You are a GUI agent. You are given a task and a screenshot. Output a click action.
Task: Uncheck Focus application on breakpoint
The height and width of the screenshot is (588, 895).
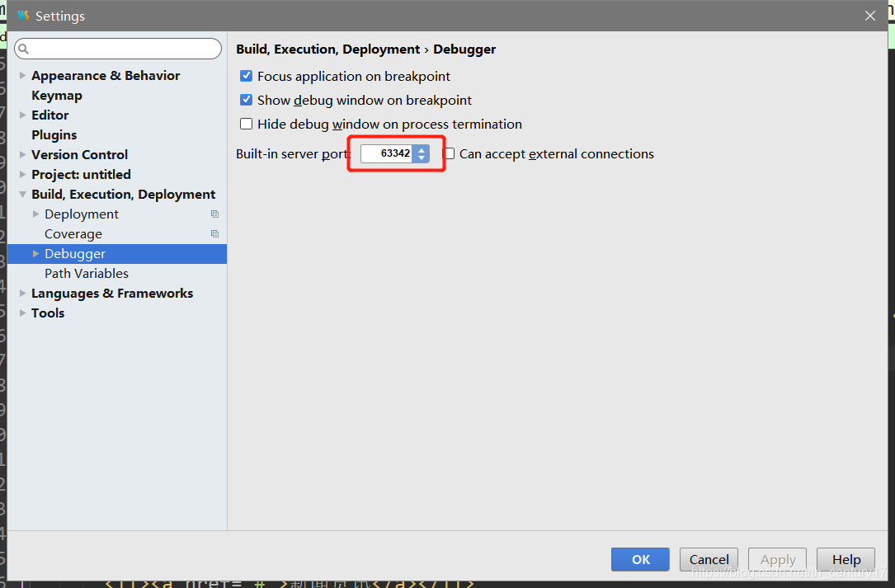pyautogui.click(x=246, y=76)
